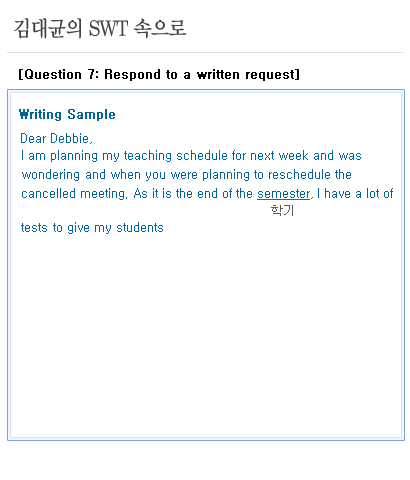Click the word "students" at the passage end
The height and width of the screenshot is (480, 410).
[140, 228]
